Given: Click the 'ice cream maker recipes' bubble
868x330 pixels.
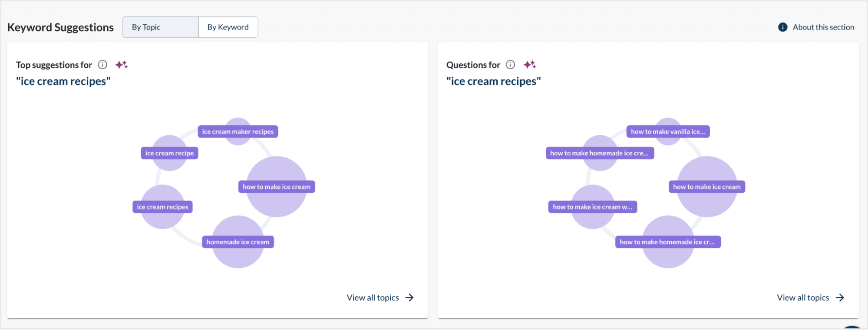Looking at the screenshot, I should (238, 131).
